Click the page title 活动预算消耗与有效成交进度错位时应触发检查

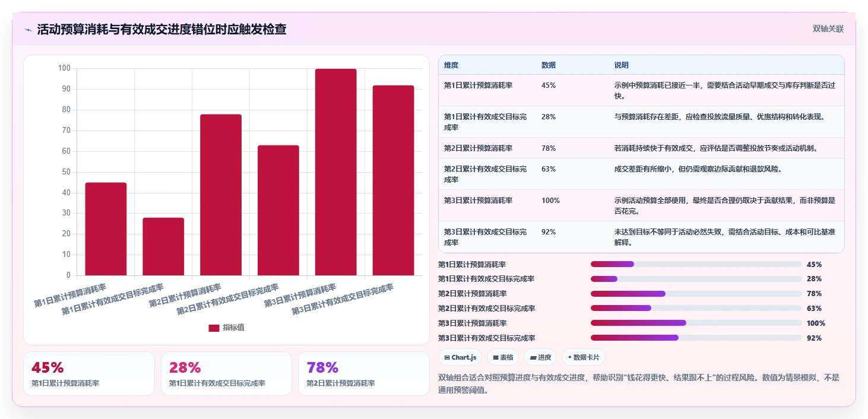tap(161, 29)
